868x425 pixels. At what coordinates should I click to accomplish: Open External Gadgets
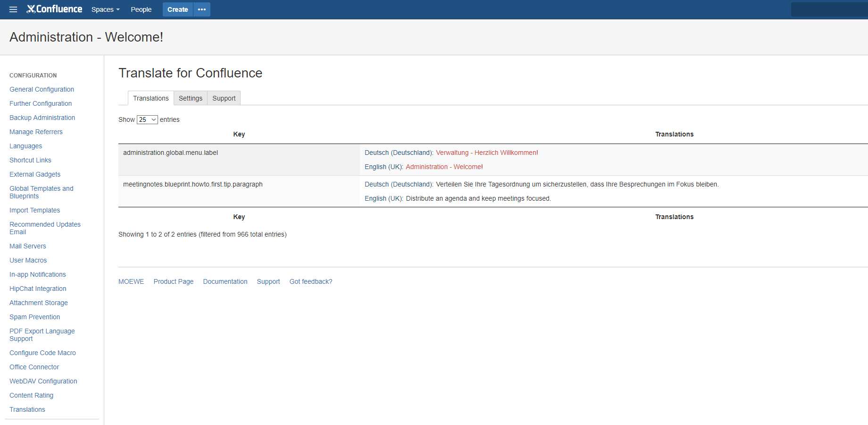click(35, 174)
